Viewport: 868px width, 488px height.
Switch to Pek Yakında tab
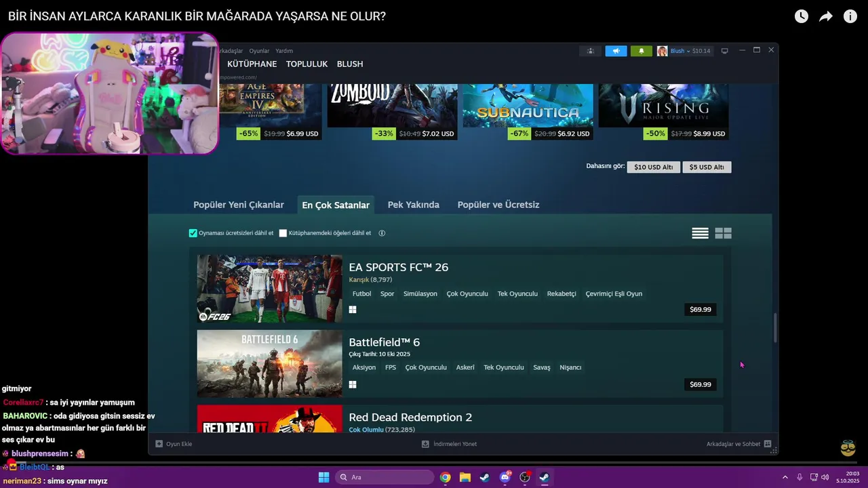[x=414, y=205]
